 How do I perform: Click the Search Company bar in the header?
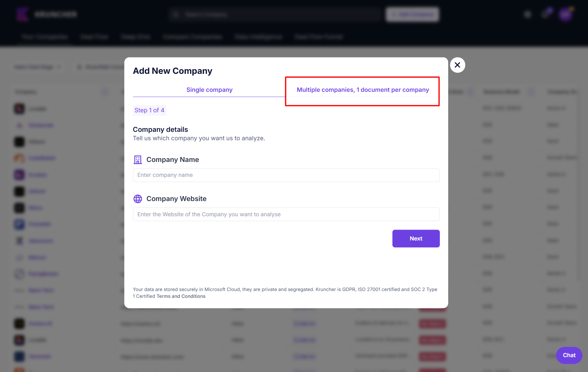click(x=274, y=14)
